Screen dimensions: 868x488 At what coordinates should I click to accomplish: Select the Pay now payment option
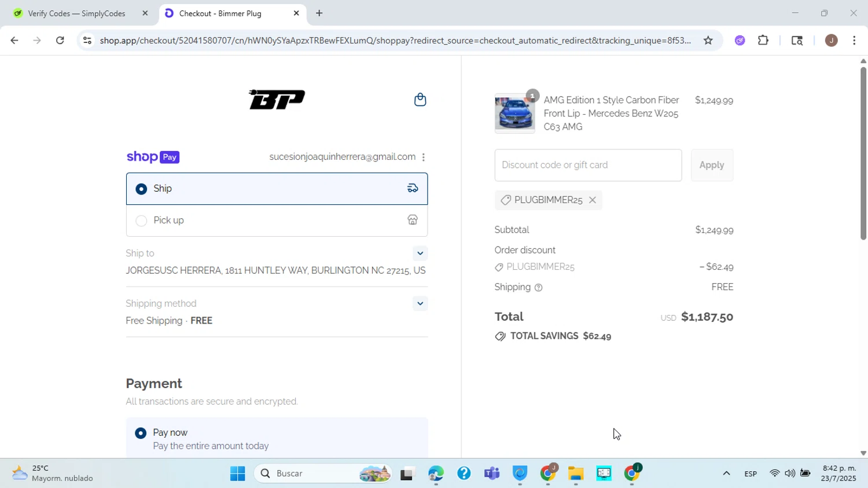click(277, 439)
